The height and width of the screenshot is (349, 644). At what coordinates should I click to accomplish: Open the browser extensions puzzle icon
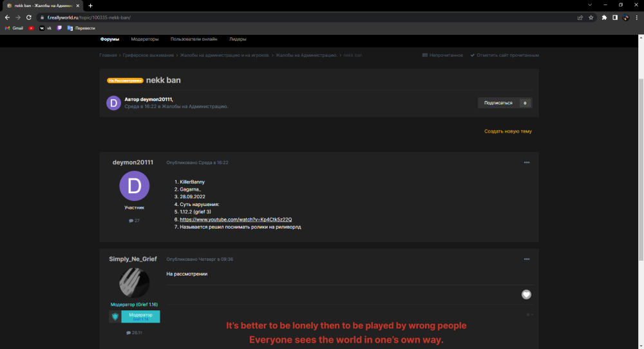604,17
